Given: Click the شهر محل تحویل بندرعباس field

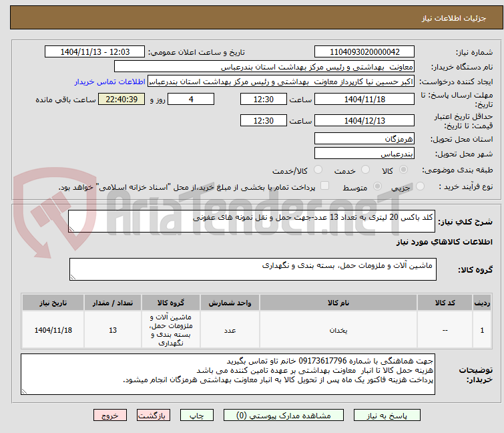Looking at the screenshot, I should 364,154.
